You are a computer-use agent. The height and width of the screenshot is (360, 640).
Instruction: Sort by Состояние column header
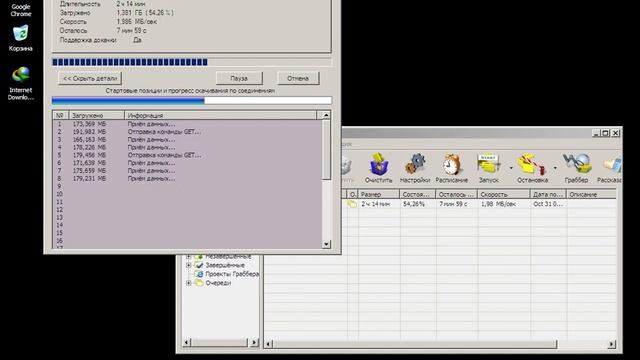point(418,195)
